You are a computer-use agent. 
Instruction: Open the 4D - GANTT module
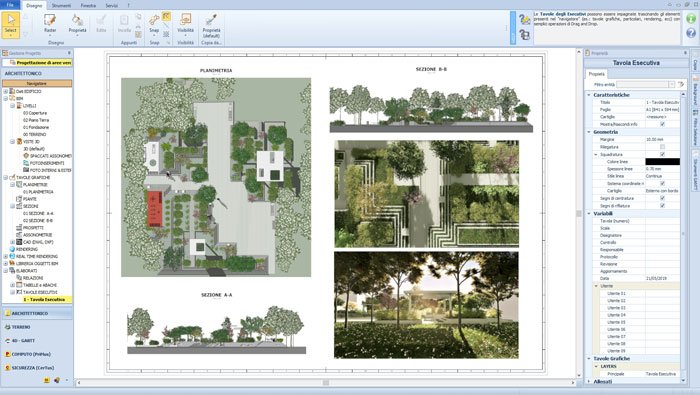click(37, 341)
